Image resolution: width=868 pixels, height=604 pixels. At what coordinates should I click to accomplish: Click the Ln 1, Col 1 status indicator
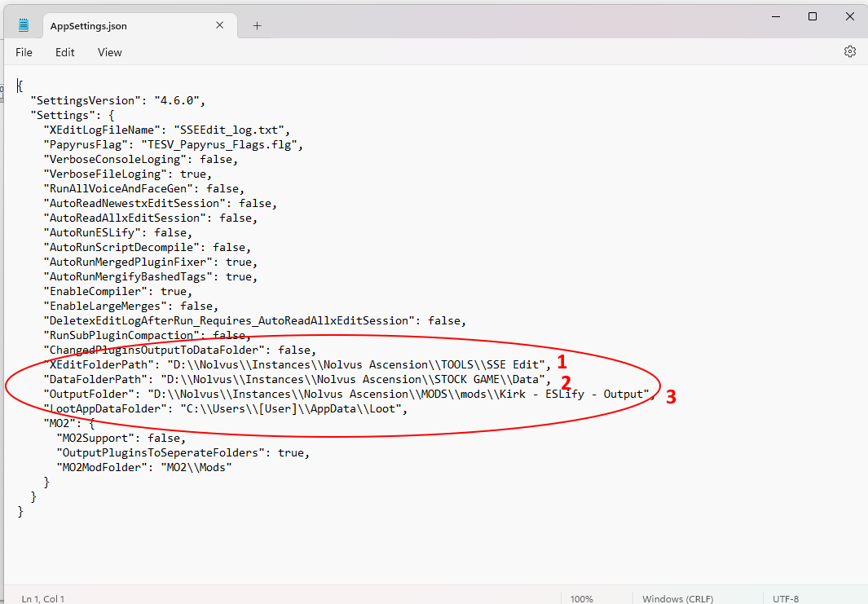pyautogui.click(x=43, y=598)
